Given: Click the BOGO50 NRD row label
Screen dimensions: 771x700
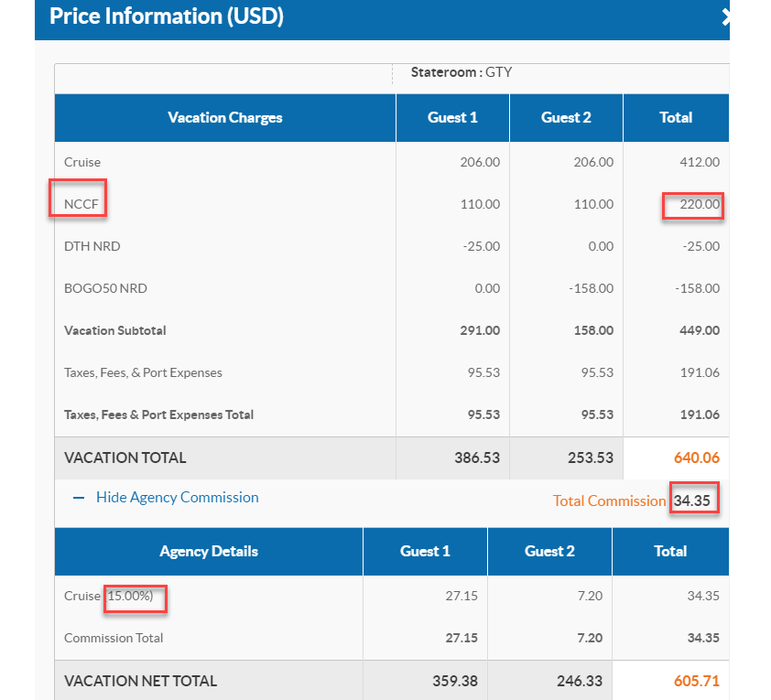Looking at the screenshot, I should (105, 288).
